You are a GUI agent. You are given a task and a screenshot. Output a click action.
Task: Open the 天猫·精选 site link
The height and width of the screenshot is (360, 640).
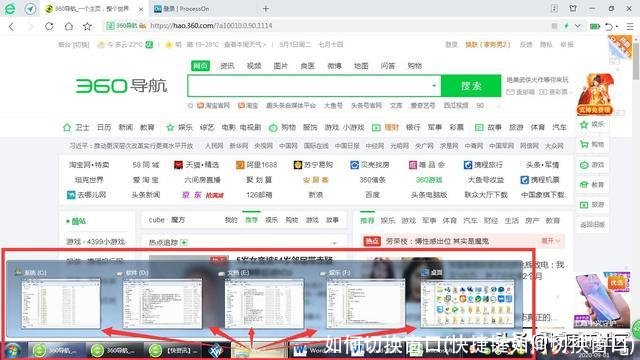pyautogui.click(x=197, y=165)
